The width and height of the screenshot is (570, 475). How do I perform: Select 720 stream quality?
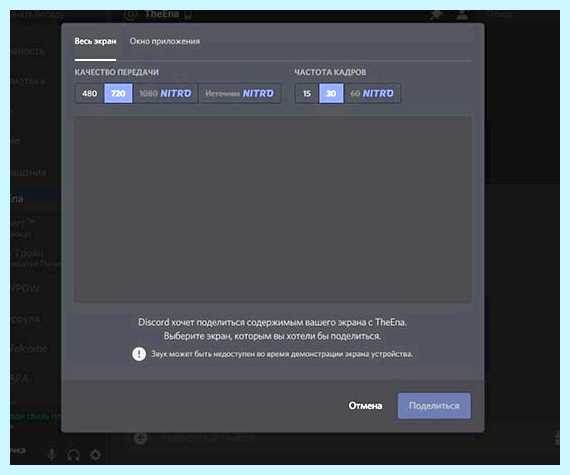click(x=118, y=93)
